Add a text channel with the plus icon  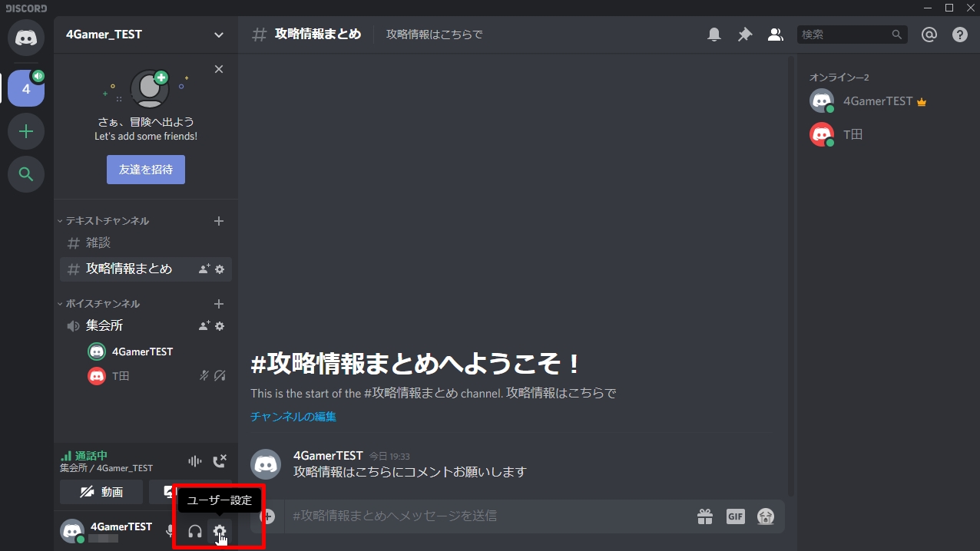219,221
